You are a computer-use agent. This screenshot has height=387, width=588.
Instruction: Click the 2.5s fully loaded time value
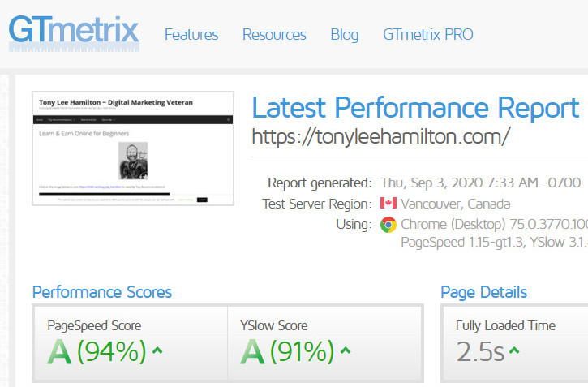pyautogui.click(x=480, y=351)
